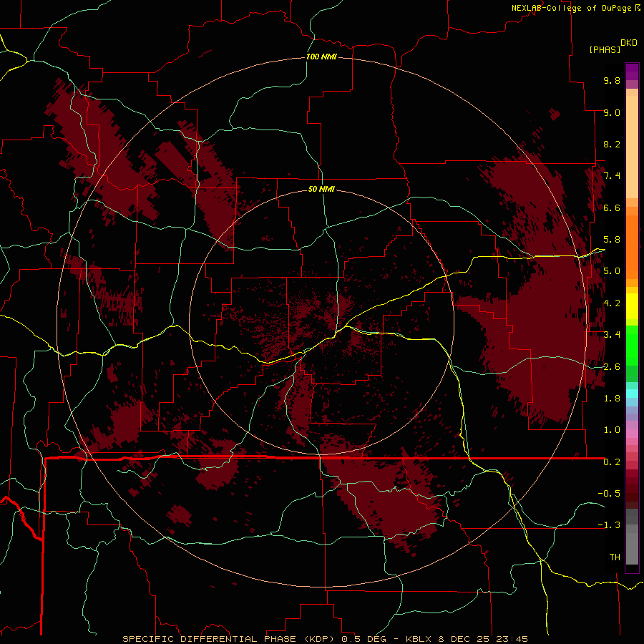Image resolution: width=644 pixels, height=644 pixels.
Task: Click the product title caption at bottom
Action: (x=325, y=639)
